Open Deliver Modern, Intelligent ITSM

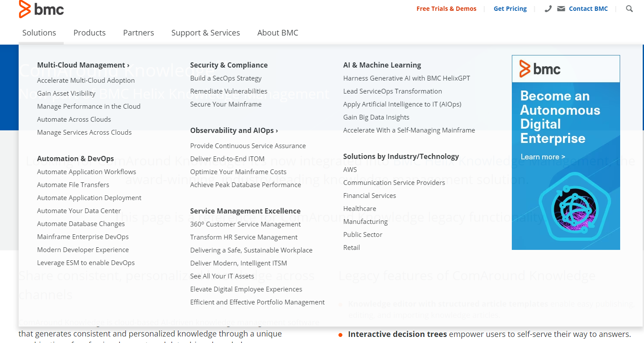[x=238, y=263]
